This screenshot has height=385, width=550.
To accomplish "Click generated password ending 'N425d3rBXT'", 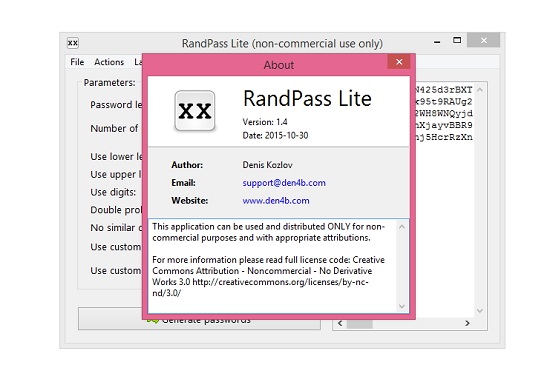I will click(x=443, y=90).
